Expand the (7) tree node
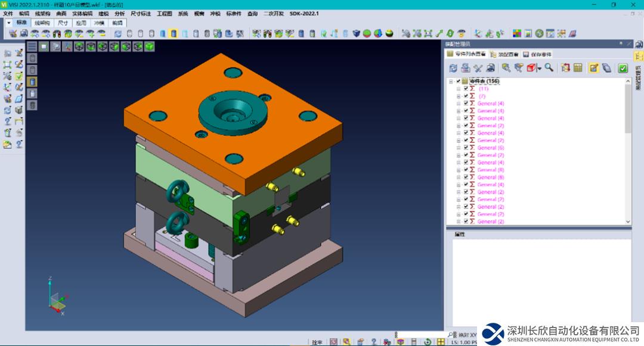Viewport: 644px width, 346px height. pos(459,96)
